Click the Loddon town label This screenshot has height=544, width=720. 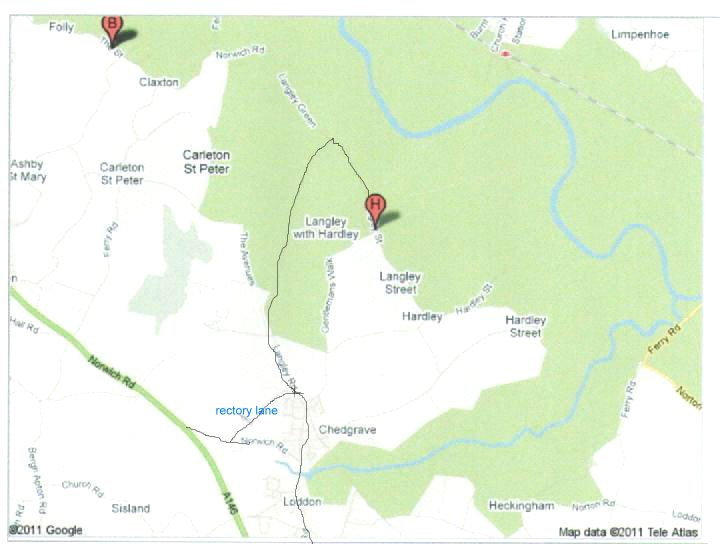pos(302,501)
